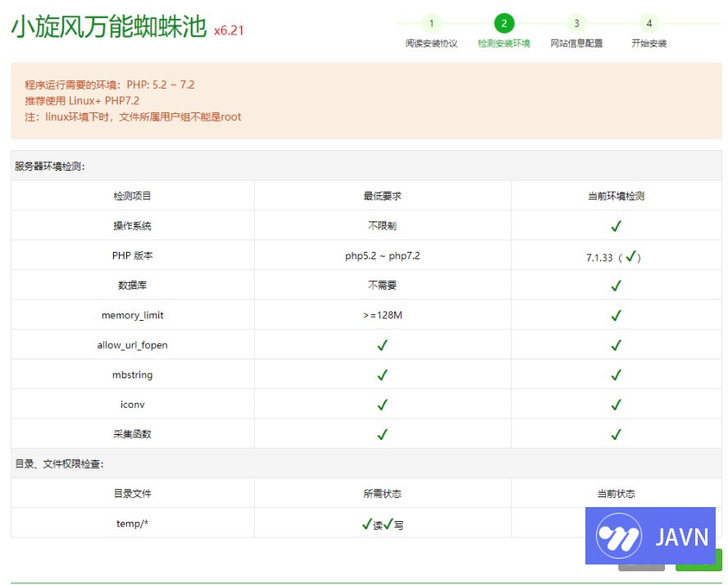Click iconv minimum-requirement checkmark
728x585 pixels.
click(382, 404)
